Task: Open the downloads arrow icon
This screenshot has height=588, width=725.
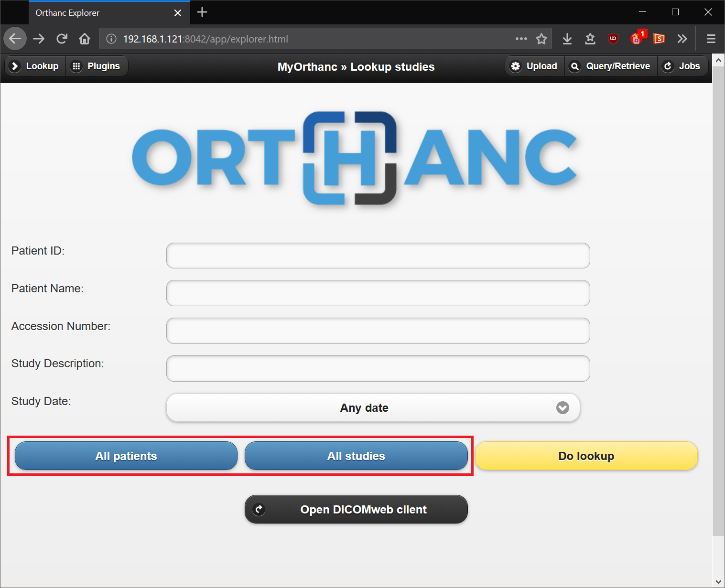Action: (x=567, y=39)
